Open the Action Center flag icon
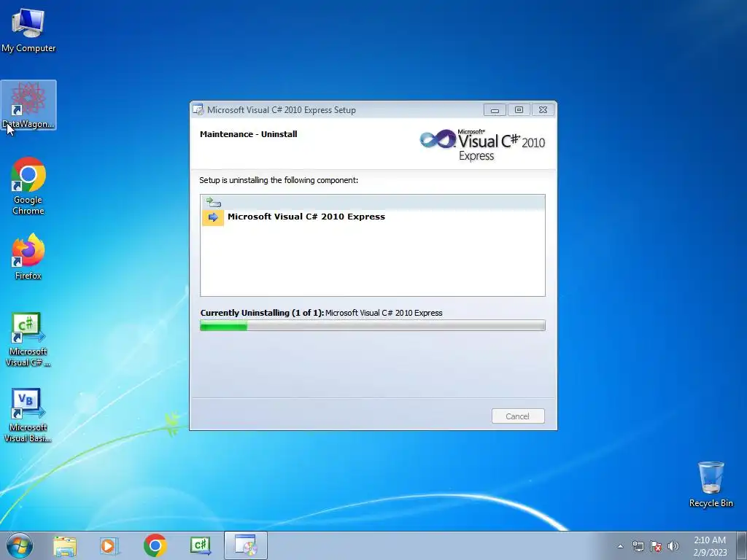Screen dimensions: 747x560 pos(656,546)
